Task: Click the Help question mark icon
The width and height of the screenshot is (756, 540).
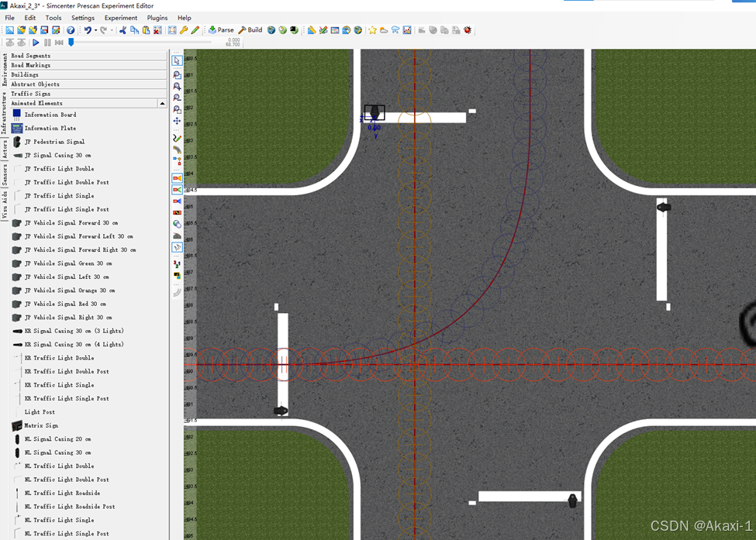Action: (71, 30)
